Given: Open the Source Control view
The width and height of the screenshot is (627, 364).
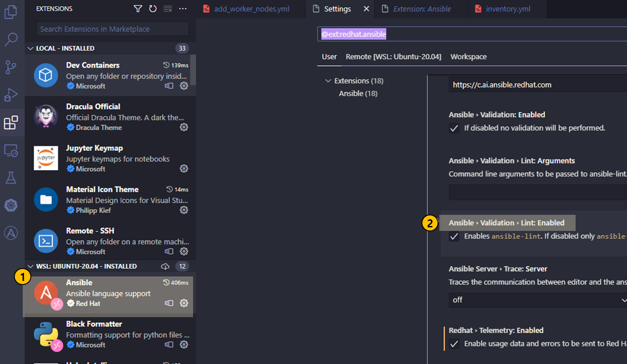Looking at the screenshot, I should click(11, 67).
